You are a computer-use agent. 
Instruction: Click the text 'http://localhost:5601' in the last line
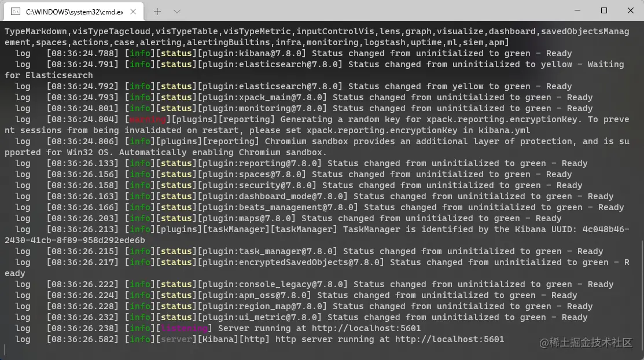(x=450, y=339)
